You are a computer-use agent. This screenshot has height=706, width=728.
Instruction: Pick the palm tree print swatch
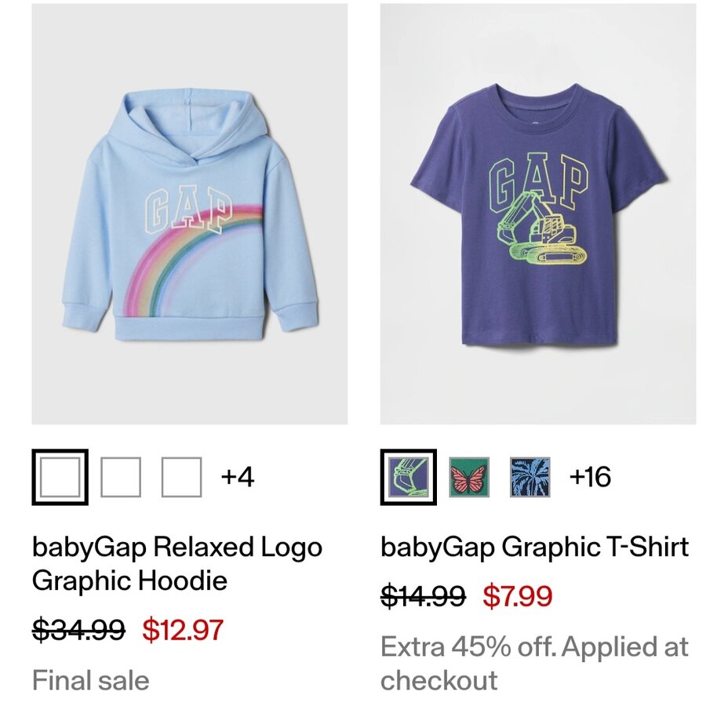530,477
